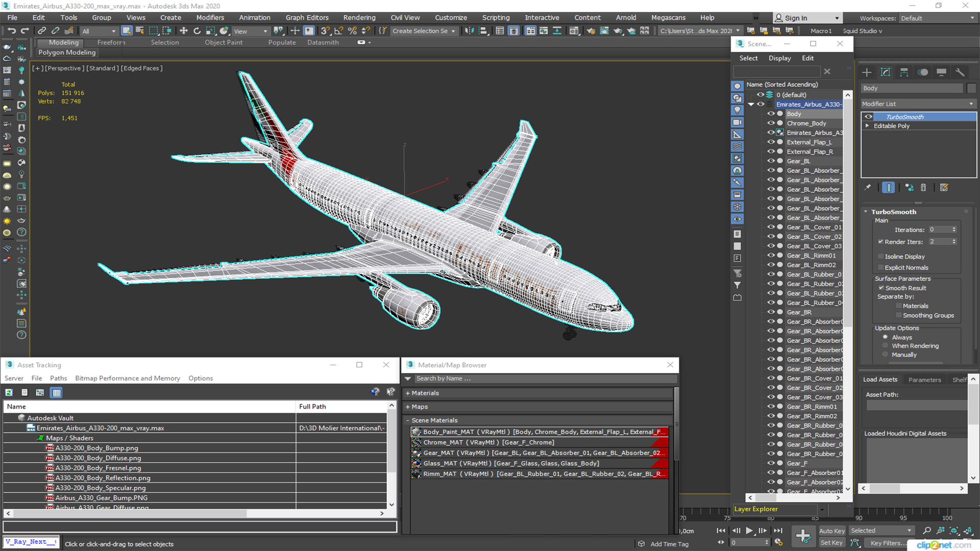Toggle Display Cameras filter in Scene Explorer
980x551 pixels.
coord(737,122)
